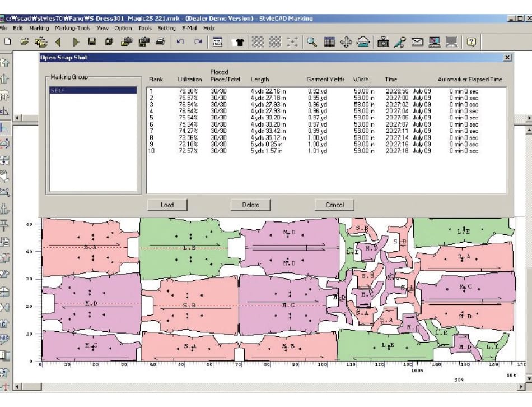Open Help via question mark icon

(x=472, y=41)
